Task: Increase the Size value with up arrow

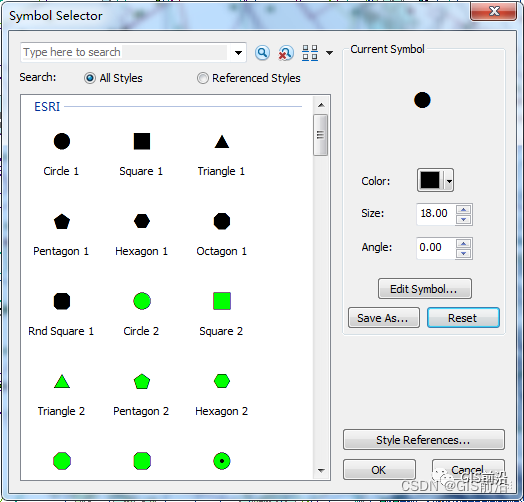Action: [464, 210]
